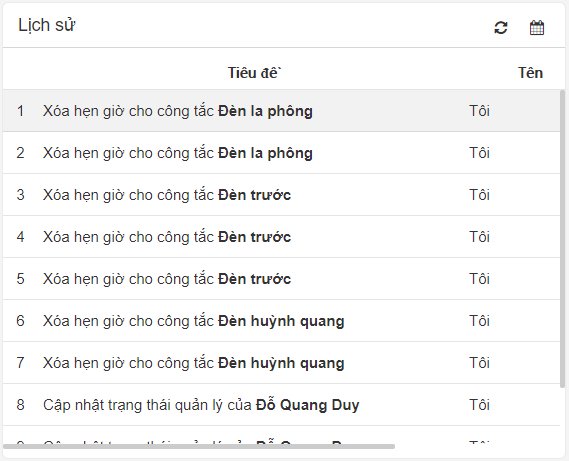The height and width of the screenshot is (461, 569).
Task: Click Tôi in row 1
Action: 479,111
